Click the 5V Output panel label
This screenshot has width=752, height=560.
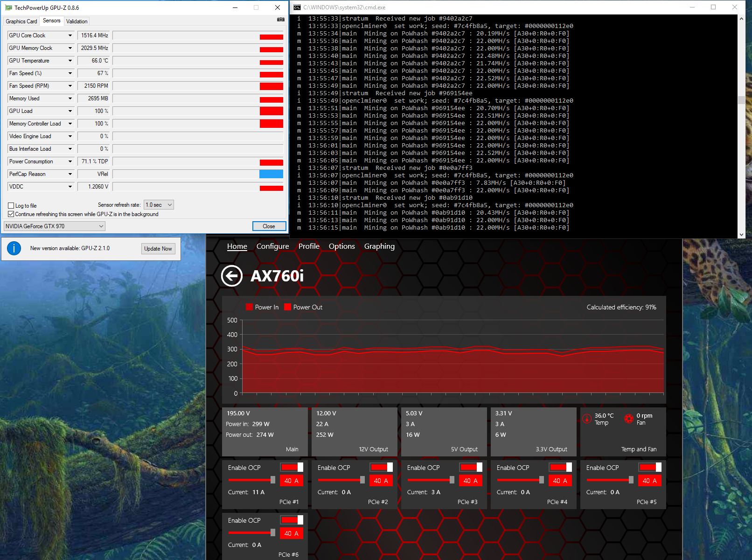pos(464,449)
